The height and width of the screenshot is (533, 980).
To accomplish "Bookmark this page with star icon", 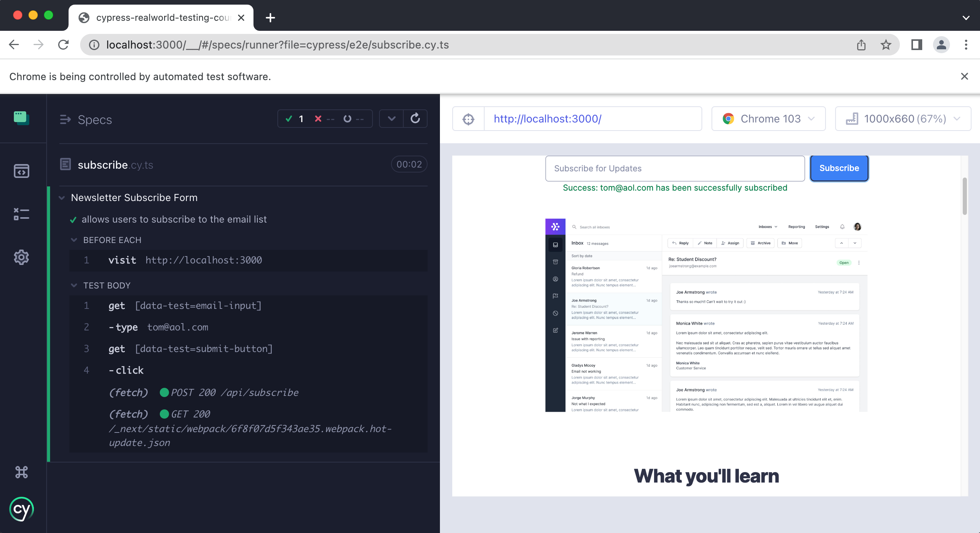I will (886, 45).
